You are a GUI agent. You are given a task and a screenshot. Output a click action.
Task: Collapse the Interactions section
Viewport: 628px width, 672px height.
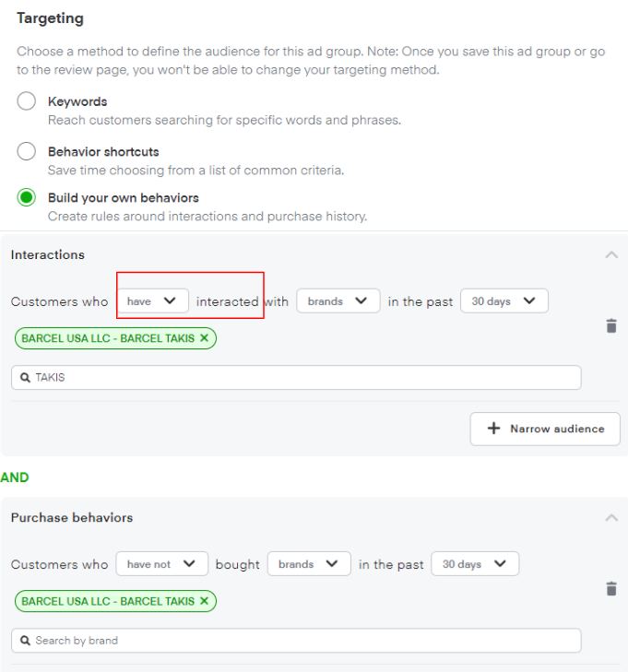click(610, 255)
